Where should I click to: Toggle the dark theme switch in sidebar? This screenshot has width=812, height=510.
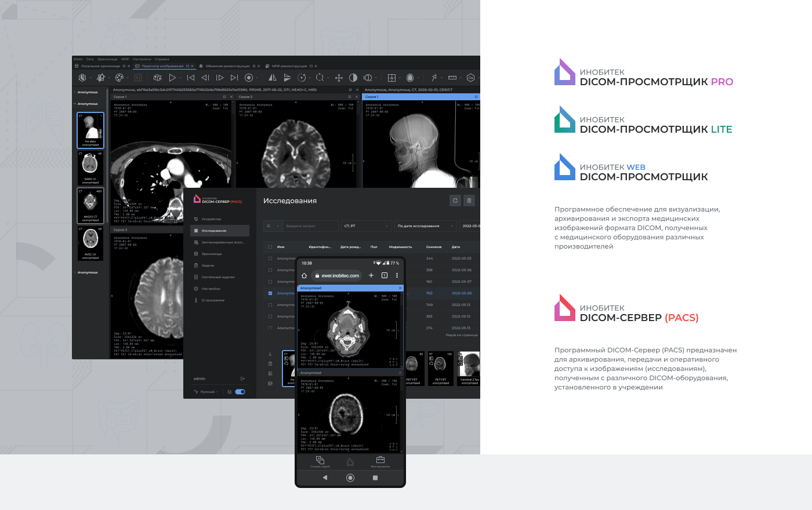[x=240, y=392]
